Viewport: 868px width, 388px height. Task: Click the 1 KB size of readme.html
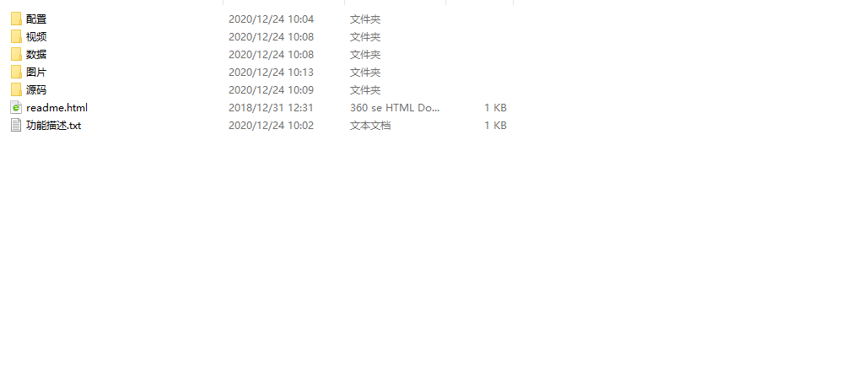pyautogui.click(x=495, y=108)
